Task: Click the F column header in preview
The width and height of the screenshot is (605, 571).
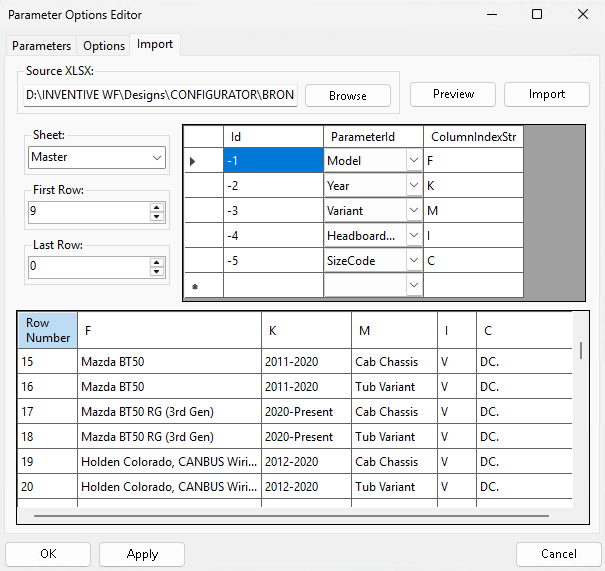Action: pyautogui.click(x=169, y=330)
